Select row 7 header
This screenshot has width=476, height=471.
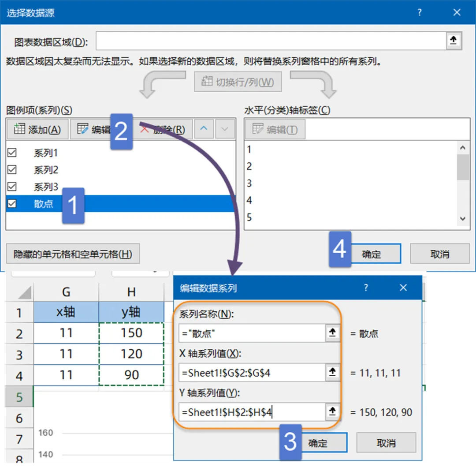[x=19, y=439]
